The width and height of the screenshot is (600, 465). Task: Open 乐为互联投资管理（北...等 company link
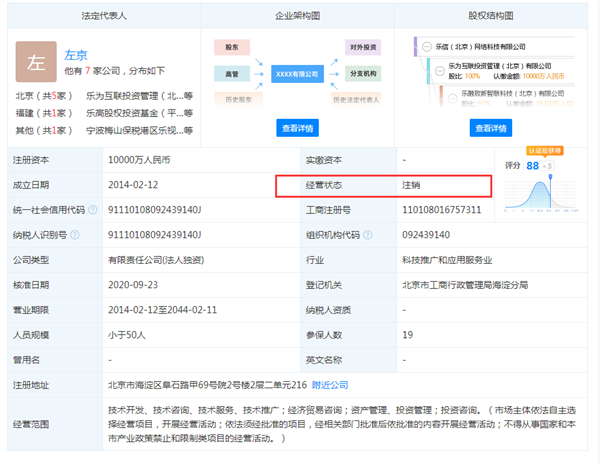coord(139,96)
